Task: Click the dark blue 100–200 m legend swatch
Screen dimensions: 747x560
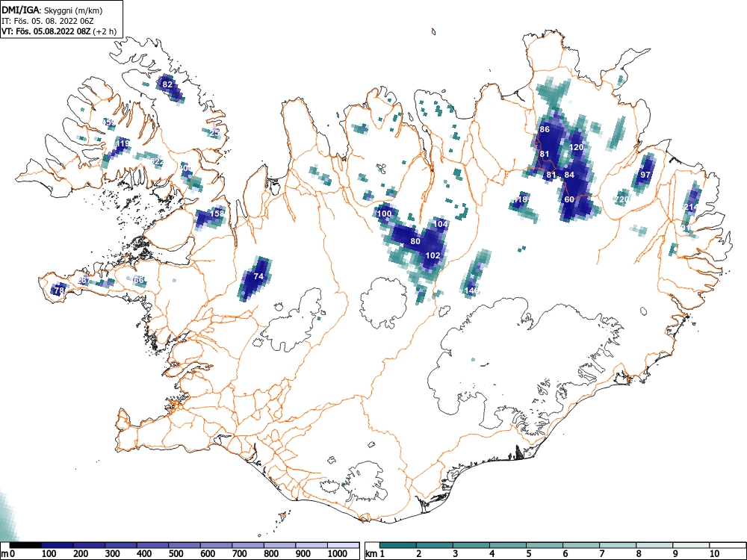Action: coord(58,545)
